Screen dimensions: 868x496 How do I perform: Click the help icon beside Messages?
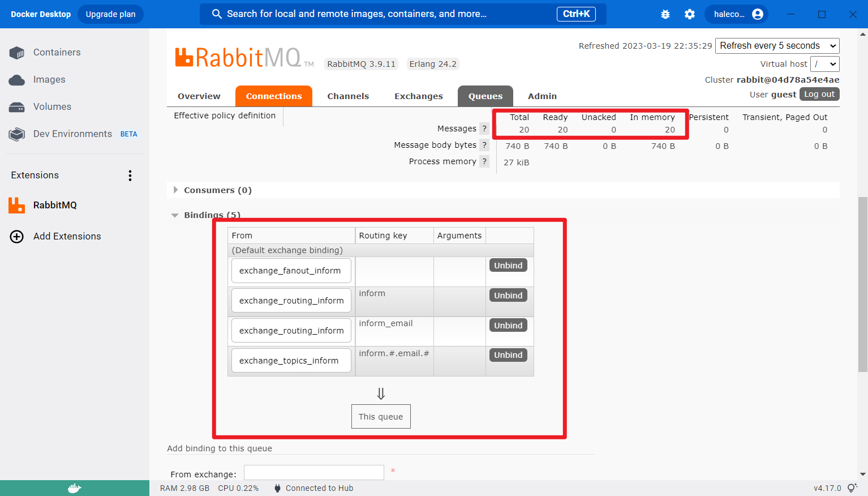coord(484,129)
